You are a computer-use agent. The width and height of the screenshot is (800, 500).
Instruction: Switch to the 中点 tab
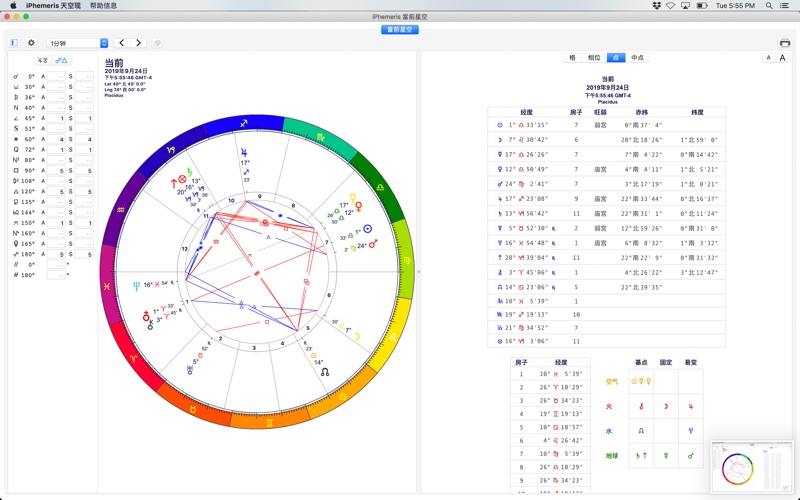point(637,58)
